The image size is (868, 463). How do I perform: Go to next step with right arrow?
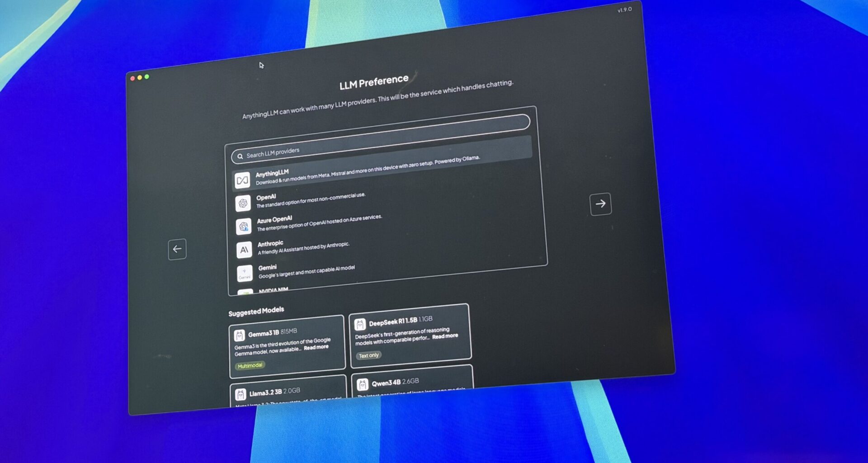[x=600, y=204]
